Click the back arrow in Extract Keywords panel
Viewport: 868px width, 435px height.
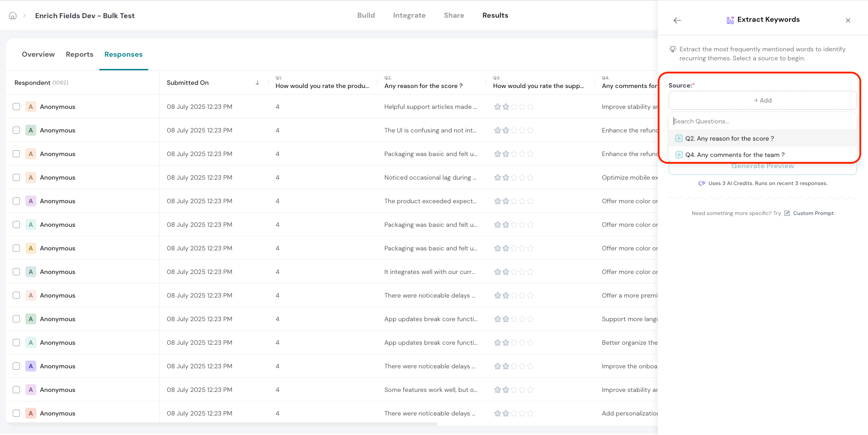click(677, 20)
